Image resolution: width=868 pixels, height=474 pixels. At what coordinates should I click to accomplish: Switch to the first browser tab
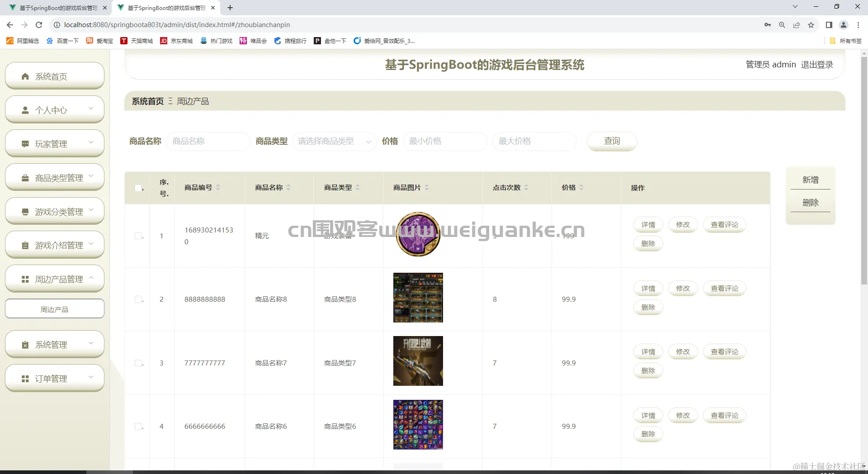click(x=58, y=8)
